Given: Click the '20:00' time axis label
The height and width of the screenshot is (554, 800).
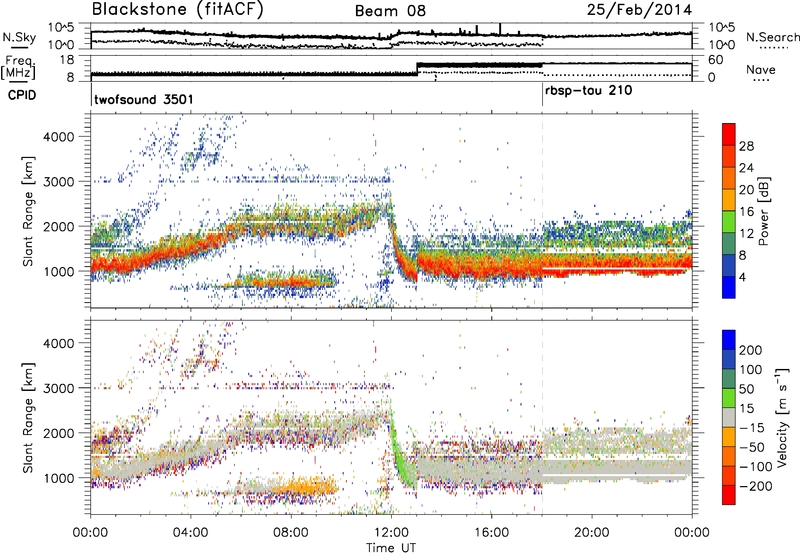Looking at the screenshot, I should (x=591, y=533).
